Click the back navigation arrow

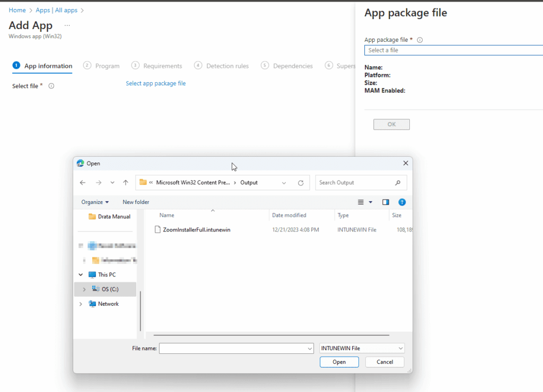click(83, 182)
